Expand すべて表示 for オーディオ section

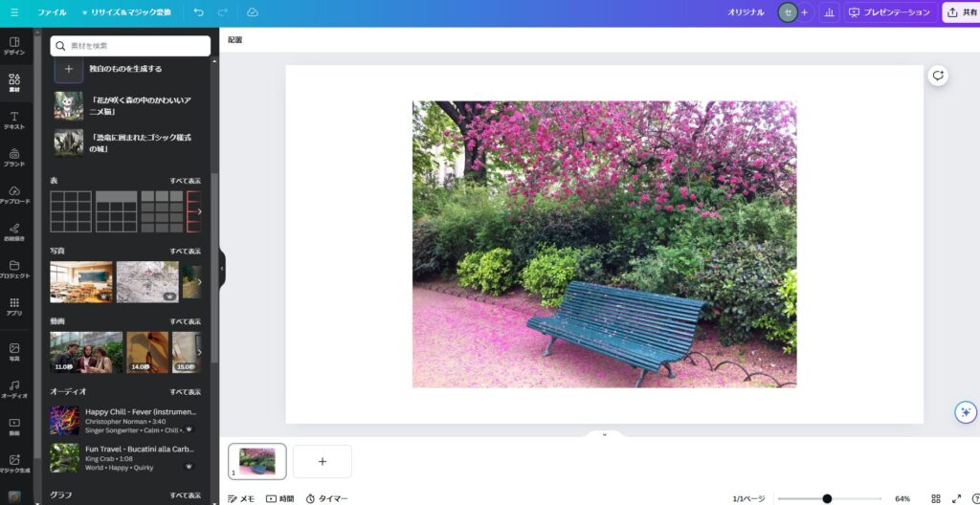pyautogui.click(x=185, y=391)
